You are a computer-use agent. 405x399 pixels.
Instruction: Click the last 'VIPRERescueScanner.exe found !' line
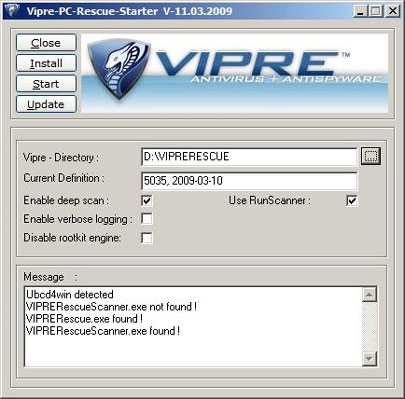(103, 331)
